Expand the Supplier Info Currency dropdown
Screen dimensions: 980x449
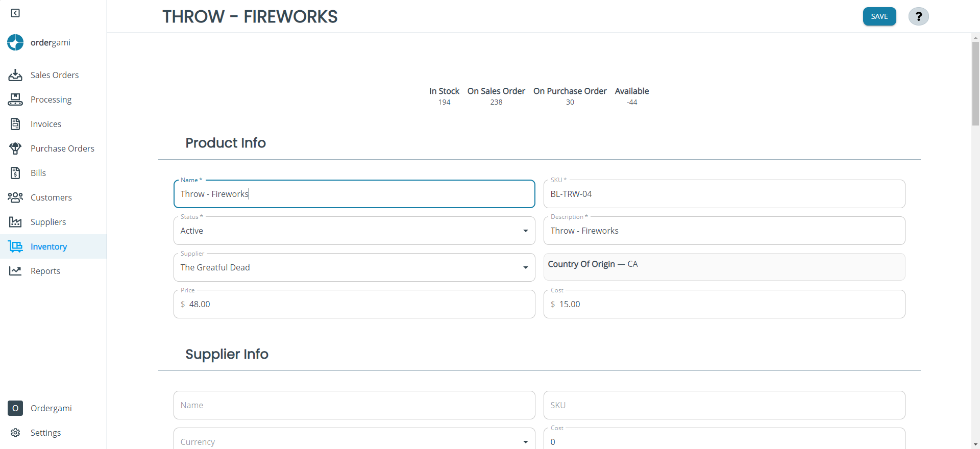click(354, 439)
